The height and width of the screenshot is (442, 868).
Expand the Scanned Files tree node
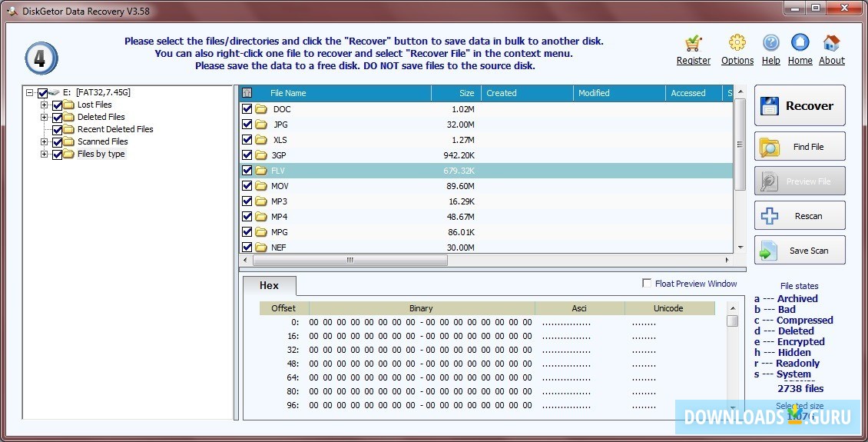[x=45, y=141]
